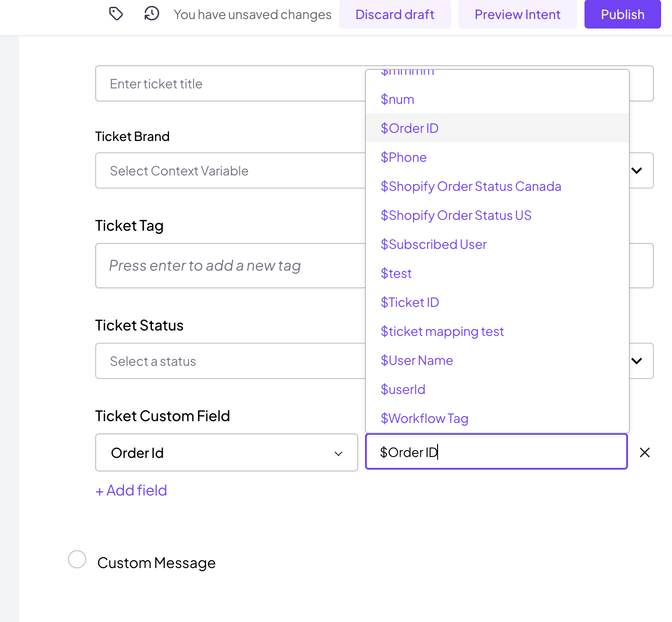Viewport: 672px width, 622px height.
Task: Choose $User Name variable
Action: pos(497,360)
